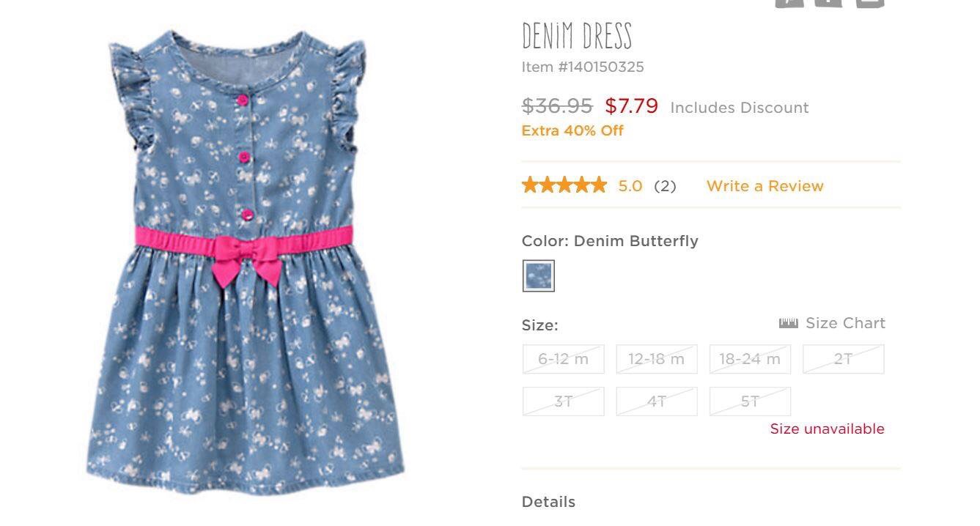Pick the 4T size box
Screen dimensions: 980x526
click(x=656, y=401)
